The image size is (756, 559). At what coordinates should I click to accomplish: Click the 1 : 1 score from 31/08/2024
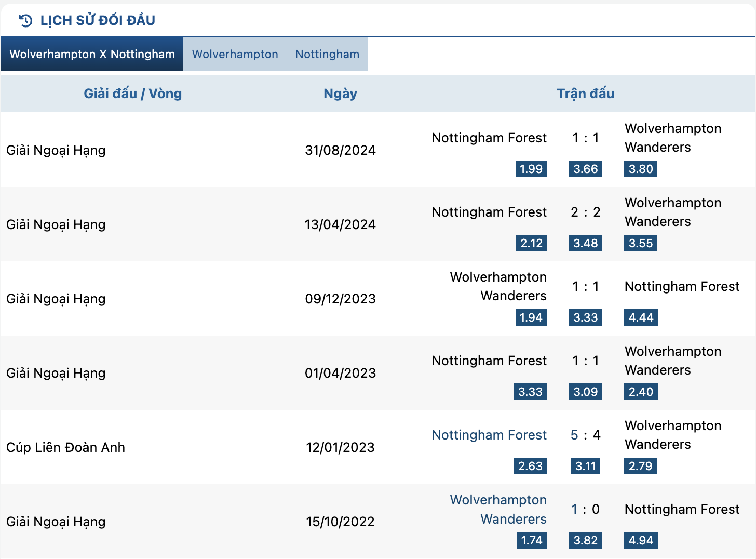(586, 138)
